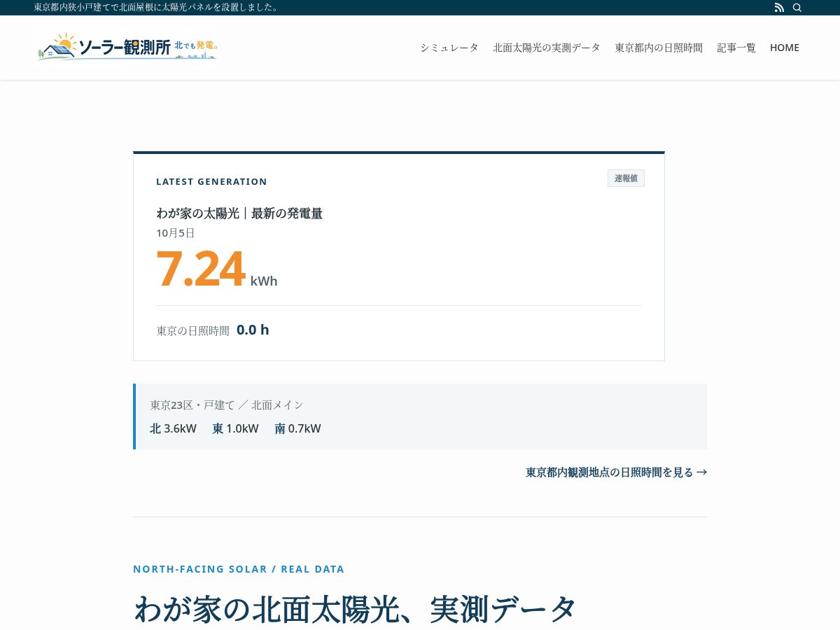
Task: Click the date 10月5日
Action: click(x=176, y=233)
